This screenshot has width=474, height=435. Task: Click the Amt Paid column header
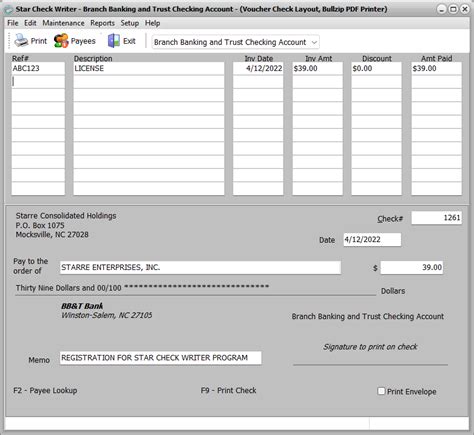coord(436,58)
